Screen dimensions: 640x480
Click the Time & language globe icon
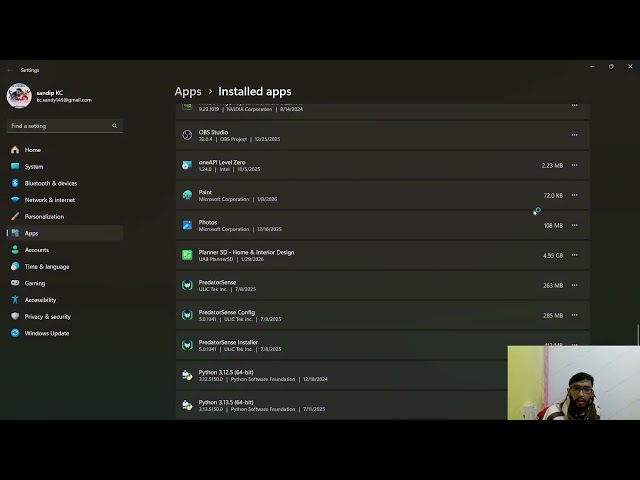point(15,266)
